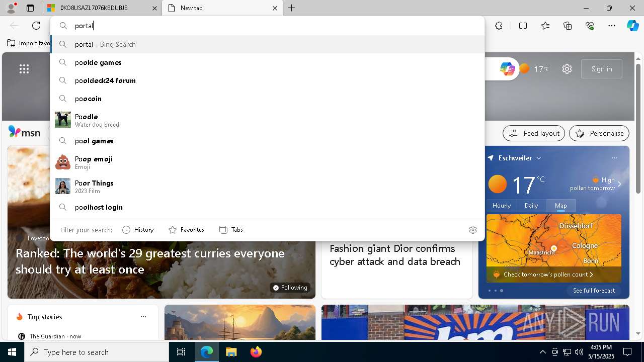Open Windows Start menu
This screenshot has width=644, height=362.
tap(12, 352)
